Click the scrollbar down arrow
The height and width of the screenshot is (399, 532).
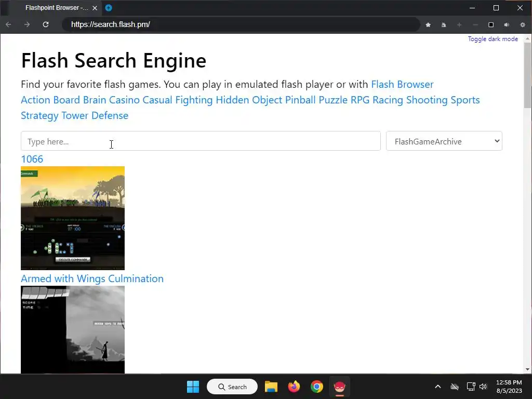point(527,369)
